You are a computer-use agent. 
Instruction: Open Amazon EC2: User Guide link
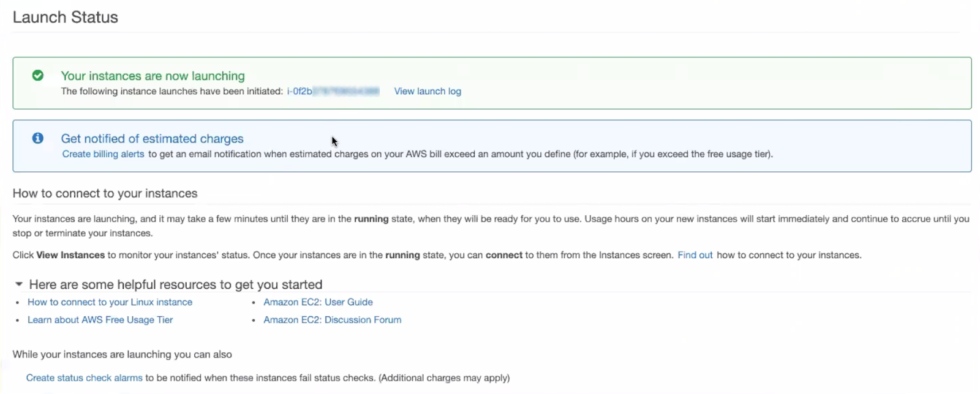tap(318, 302)
